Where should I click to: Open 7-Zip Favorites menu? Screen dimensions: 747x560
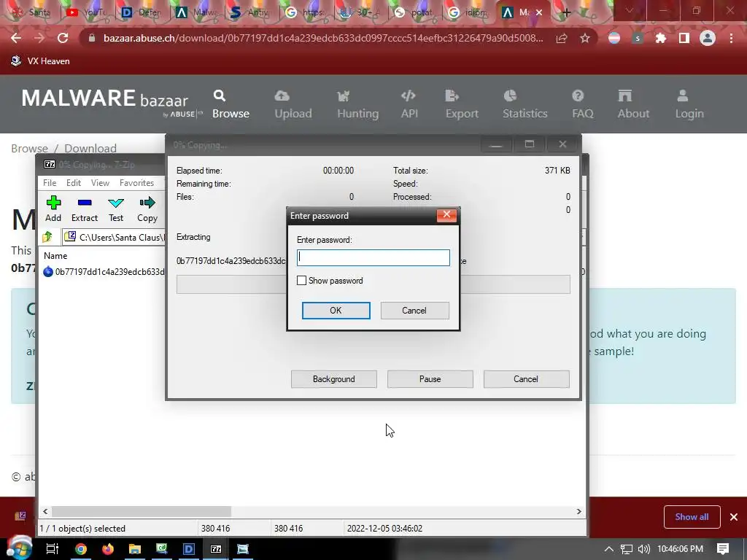click(x=136, y=183)
